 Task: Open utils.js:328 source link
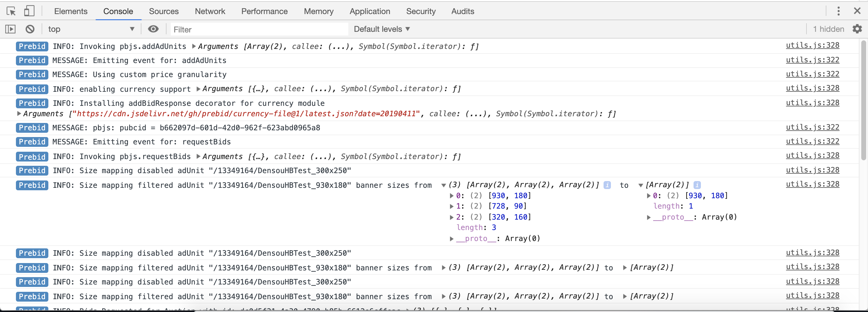[x=813, y=46]
